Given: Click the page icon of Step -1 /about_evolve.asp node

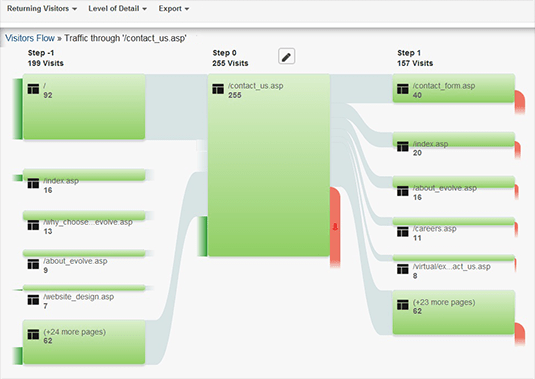Looking at the screenshot, I should [33, 264].
